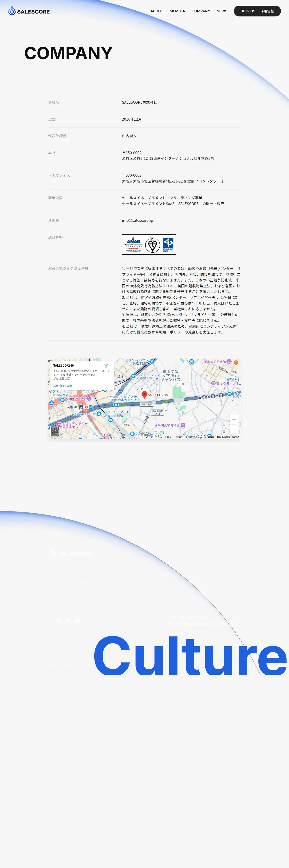Click the info@salescore.jp email address

coord(137,220)
